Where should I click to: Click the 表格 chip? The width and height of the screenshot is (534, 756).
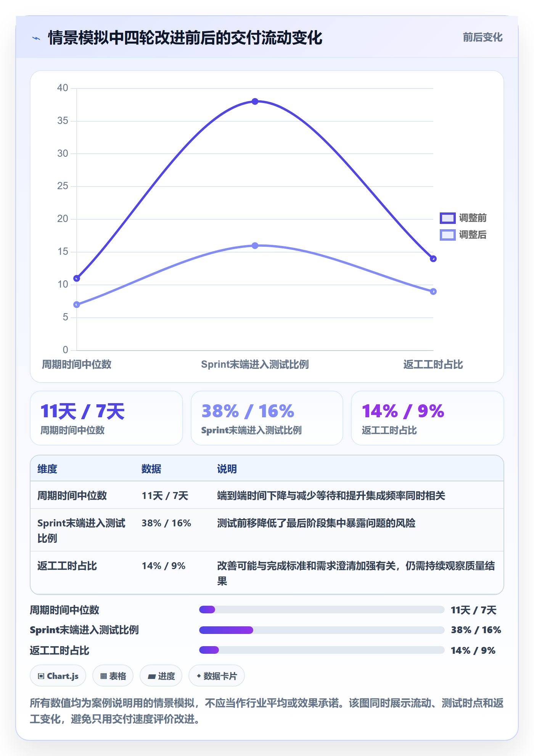pos(113,676)
